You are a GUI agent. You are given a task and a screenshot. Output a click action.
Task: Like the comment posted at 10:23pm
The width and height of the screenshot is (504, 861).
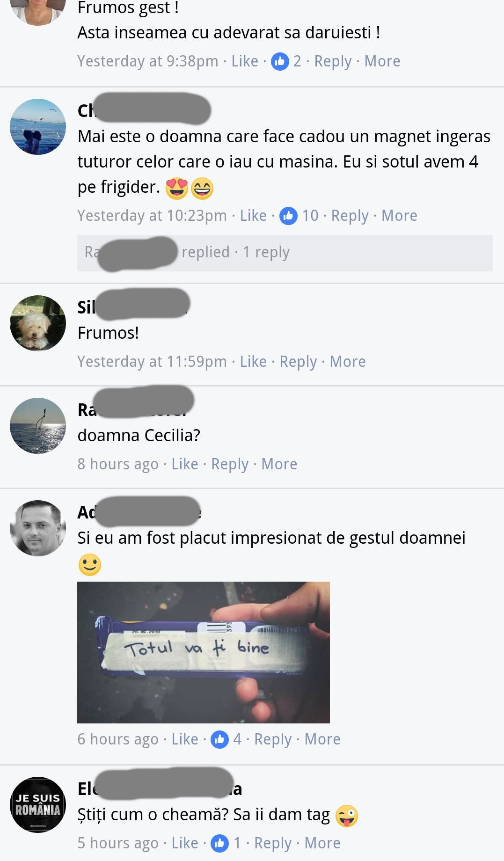(253, 216)
